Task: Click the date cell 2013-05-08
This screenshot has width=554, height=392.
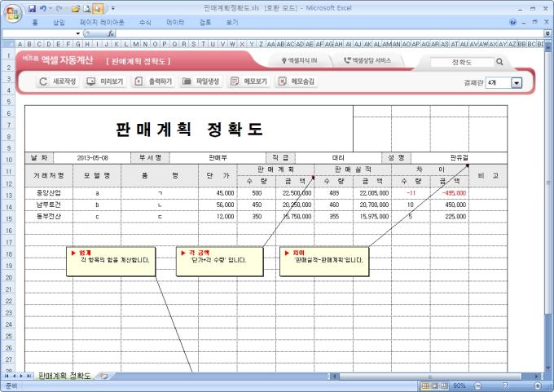Action: click(92, 158)
